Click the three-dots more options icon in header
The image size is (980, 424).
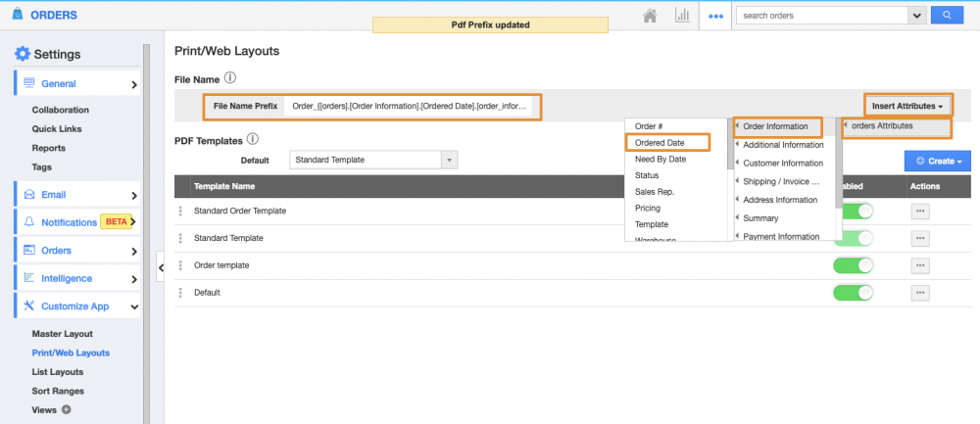click(716, 16)
